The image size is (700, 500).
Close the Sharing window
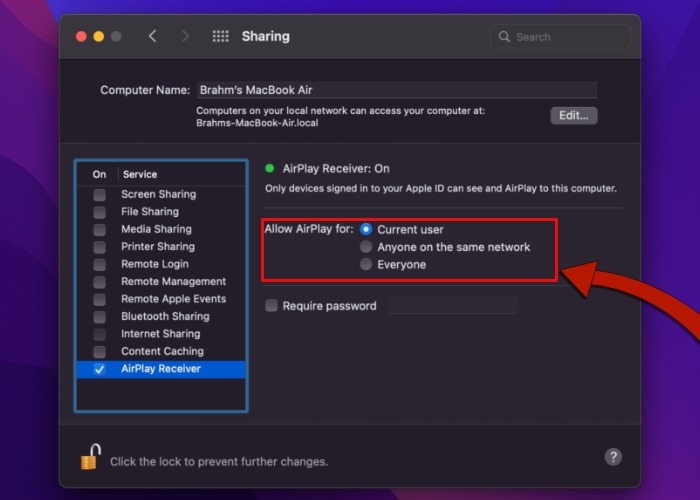[81, 36]
